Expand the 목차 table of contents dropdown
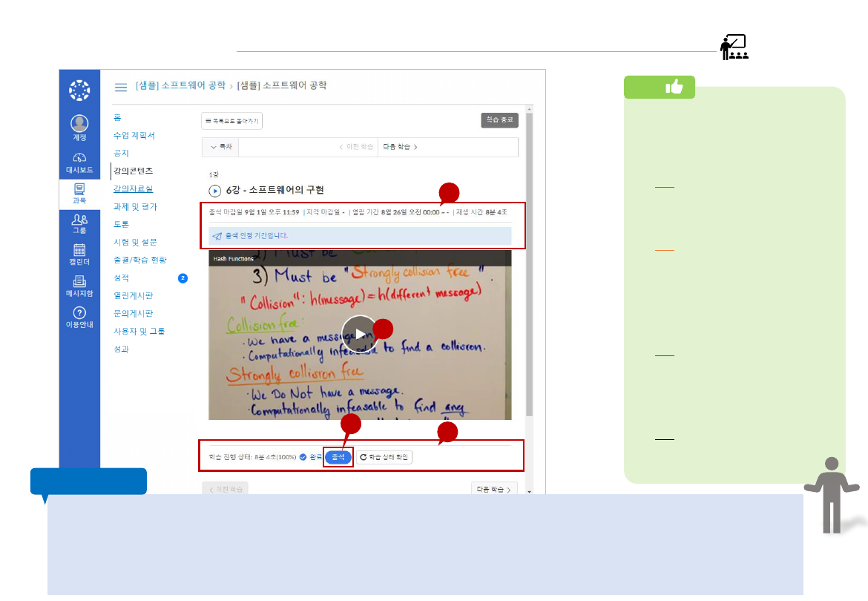 pyautogui.click(x=220, y=147)
